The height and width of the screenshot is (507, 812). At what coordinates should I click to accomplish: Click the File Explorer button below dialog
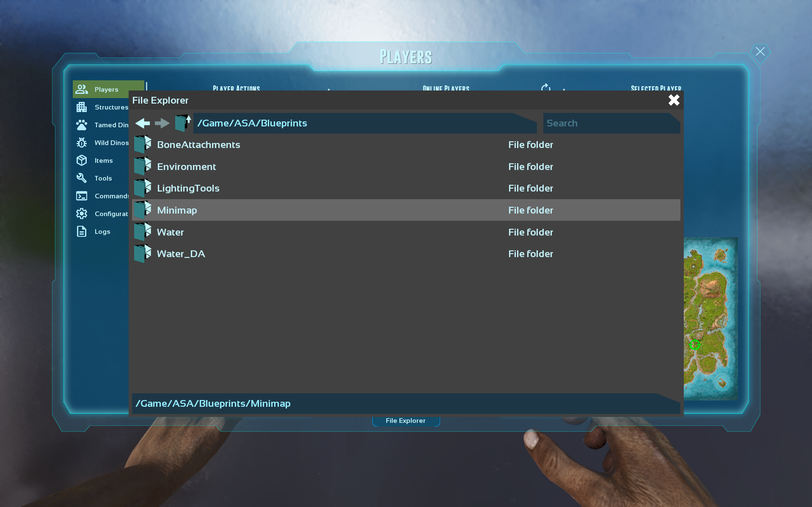tap(405, 421)
